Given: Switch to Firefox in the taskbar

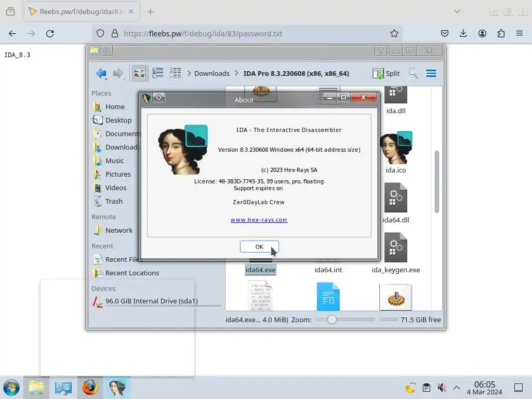Looking at the screenshot, I should pyautogui.click(x=90, y=388).
